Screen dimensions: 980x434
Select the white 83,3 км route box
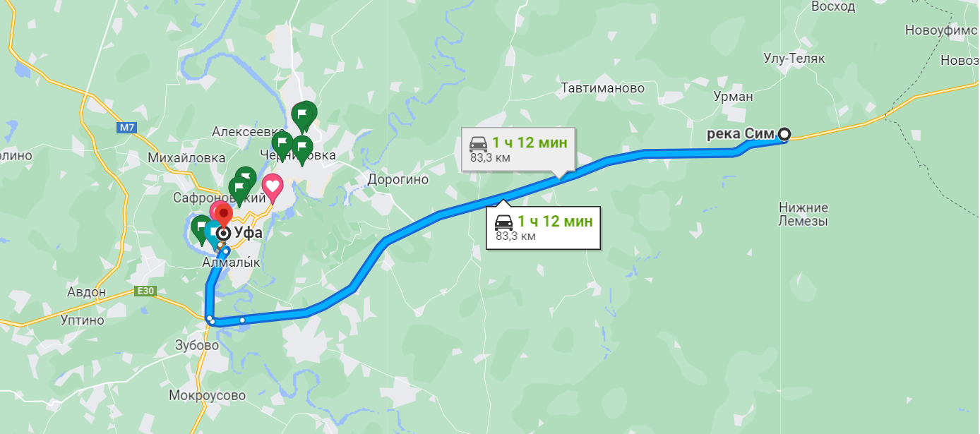[544, 228]
